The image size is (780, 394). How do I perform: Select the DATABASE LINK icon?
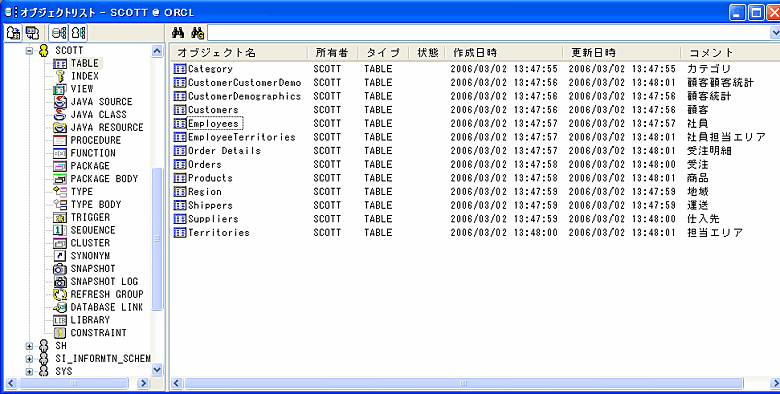pyautogui.click(x=60, y=307)
